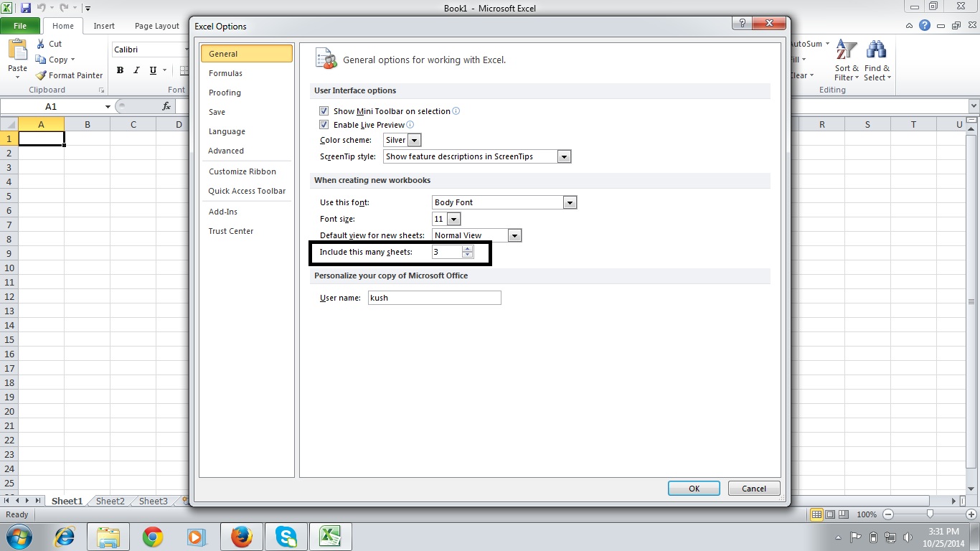Open Internet Explorer from taskbar
The height and width of the screenshot is (551, 980).
(65, 536)
